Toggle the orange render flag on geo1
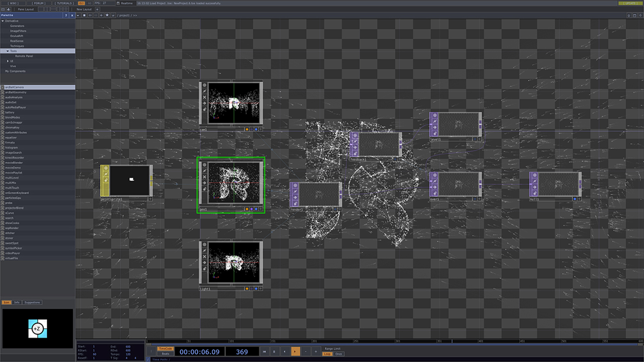This screenshot has height=362, width=644. click(x=247, y=209)
